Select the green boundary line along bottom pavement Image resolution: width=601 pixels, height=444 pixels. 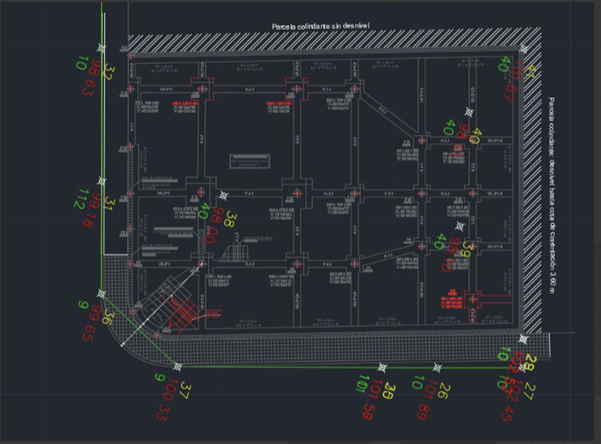click(x=351, y=368)
